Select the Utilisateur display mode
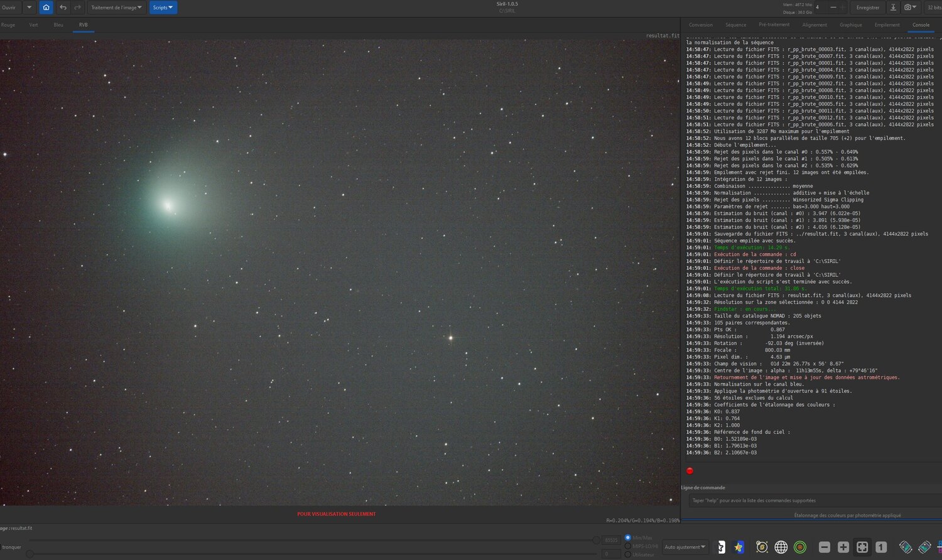The image size is (942, 560). (628, 554)
